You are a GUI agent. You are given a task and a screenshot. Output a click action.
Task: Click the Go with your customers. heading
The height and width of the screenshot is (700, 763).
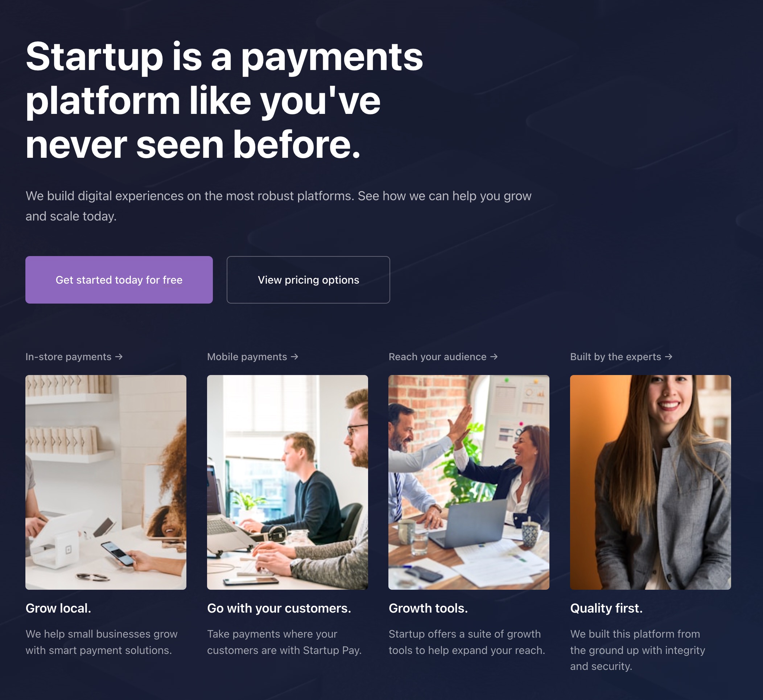[x=279, y=608]
